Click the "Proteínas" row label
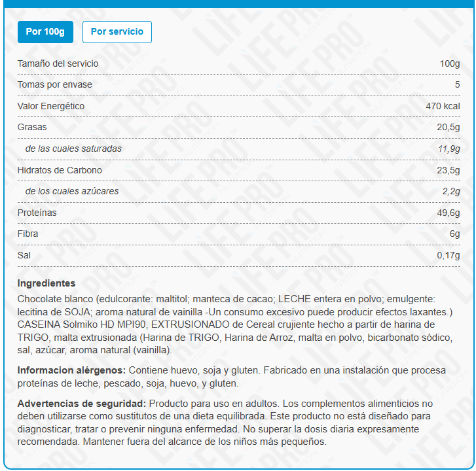The width and height of the screenshot is (476, 471). (x=37, y=213)
